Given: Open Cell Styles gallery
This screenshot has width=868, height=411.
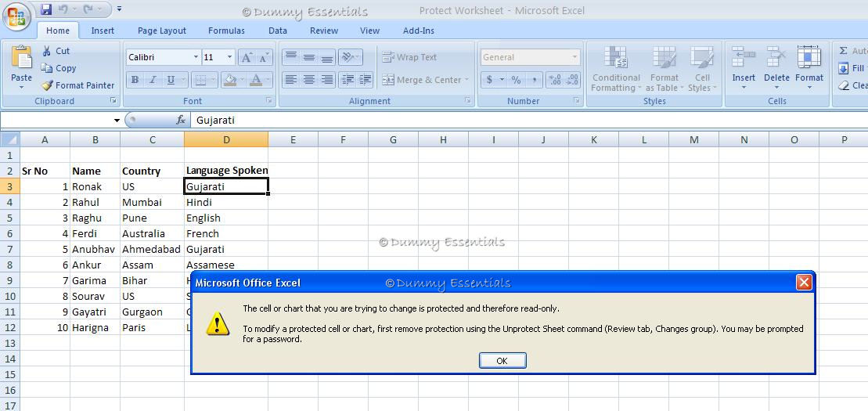Looking at the screenshot, I should (703, 69).
